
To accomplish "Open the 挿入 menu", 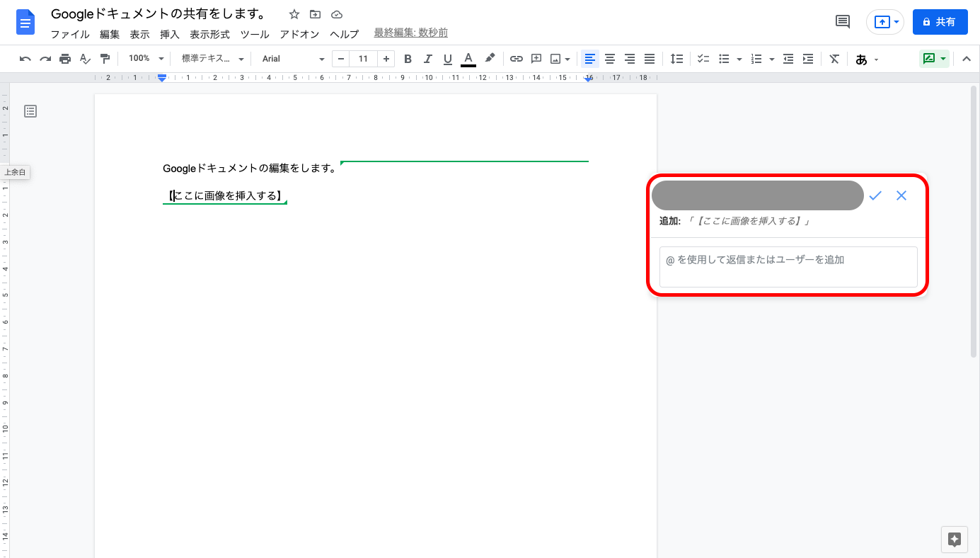I will click(170, 34).
